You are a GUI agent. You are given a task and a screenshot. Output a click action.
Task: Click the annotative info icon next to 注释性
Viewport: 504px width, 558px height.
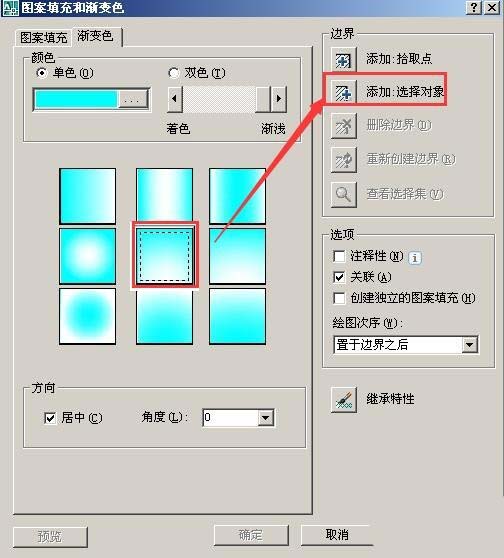(x=415, y=257)
